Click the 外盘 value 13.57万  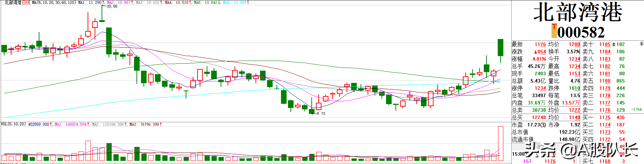click(x=571, y=103)
